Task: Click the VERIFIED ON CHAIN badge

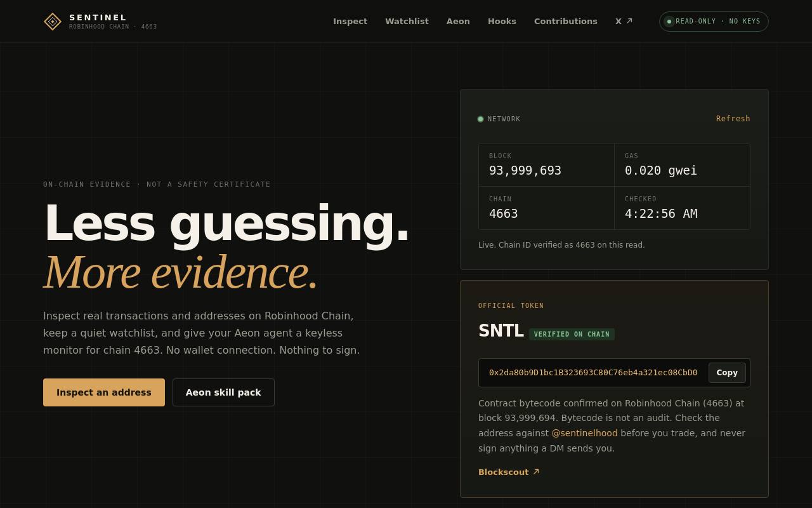Action: (572, 334)
